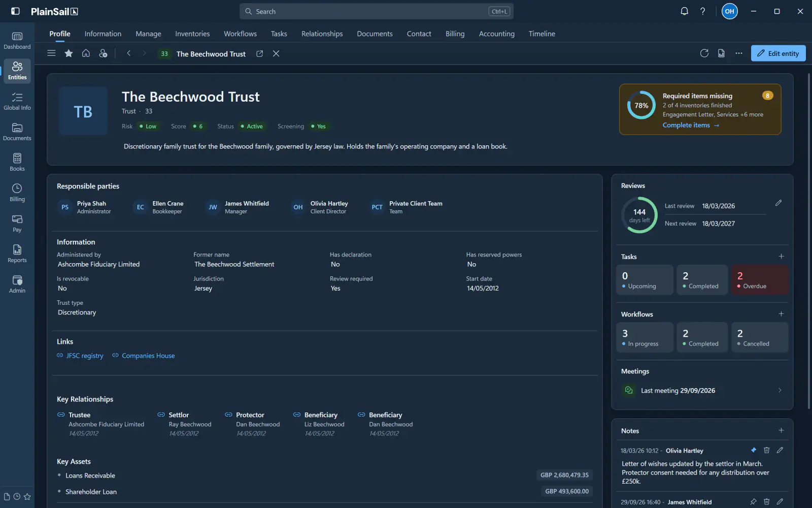Click the 78% completion progress ring
Viewport: 812px width, 508px height.
tap(641, 105)
